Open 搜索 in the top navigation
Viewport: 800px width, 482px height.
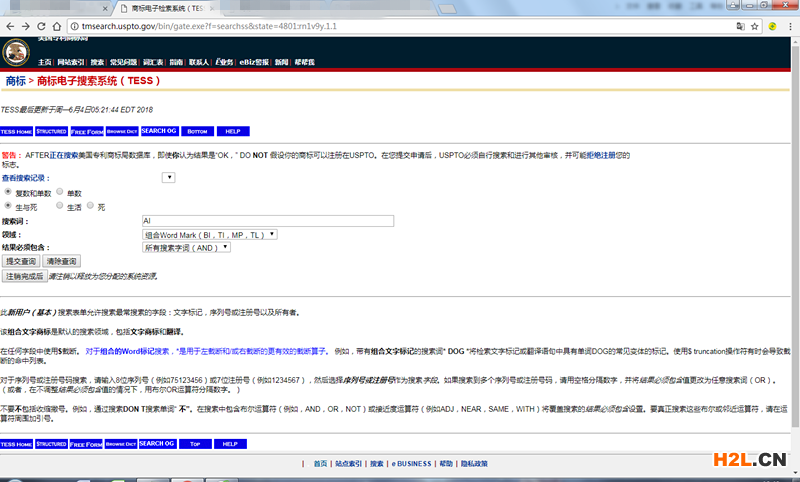pyautogui.click(x=97, y=62)
